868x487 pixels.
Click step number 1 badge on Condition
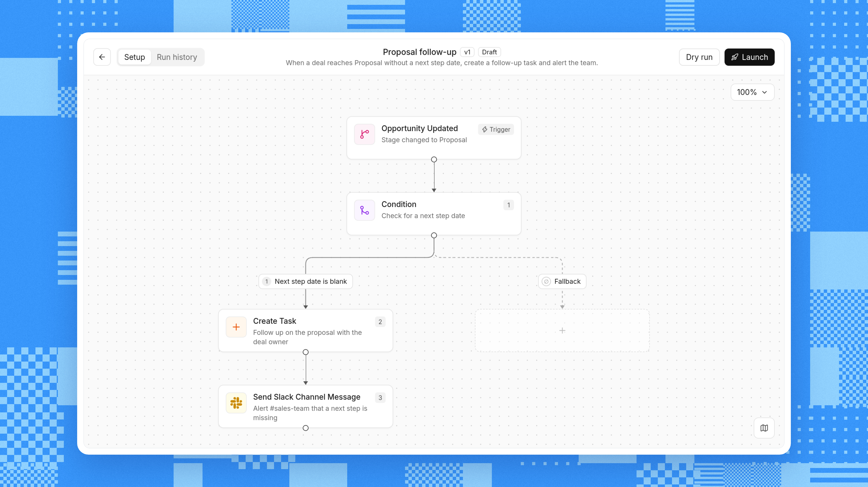pyautogui.click(x=509, y=205)
